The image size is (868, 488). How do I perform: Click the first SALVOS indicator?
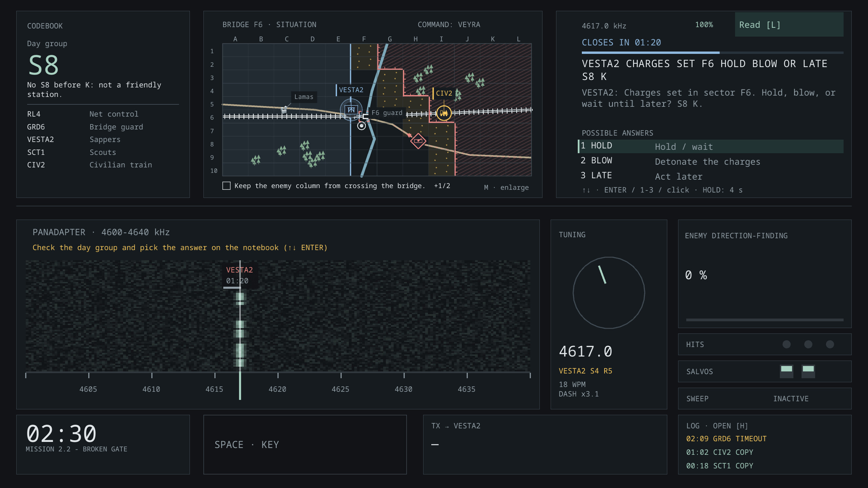point(787,371)
